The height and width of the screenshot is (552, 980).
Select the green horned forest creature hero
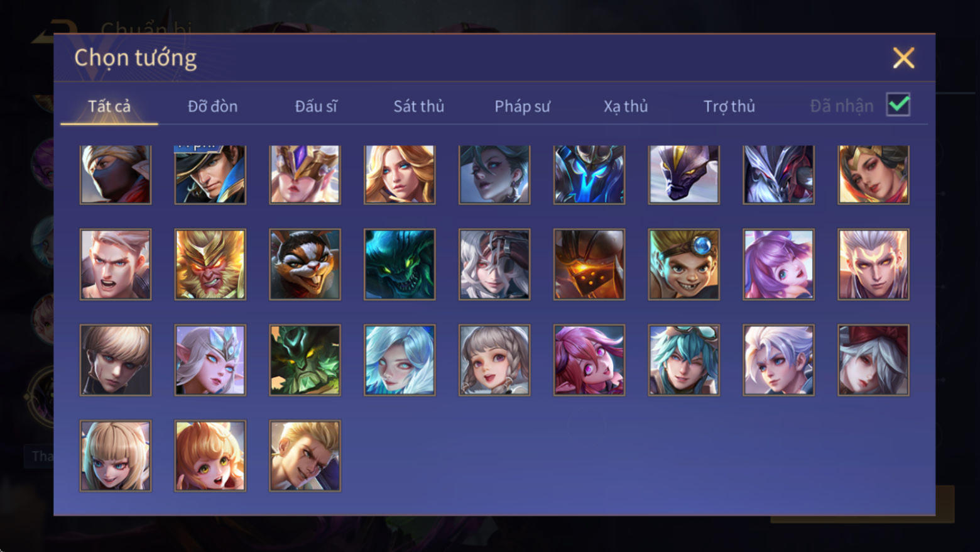tap(305, 360)
